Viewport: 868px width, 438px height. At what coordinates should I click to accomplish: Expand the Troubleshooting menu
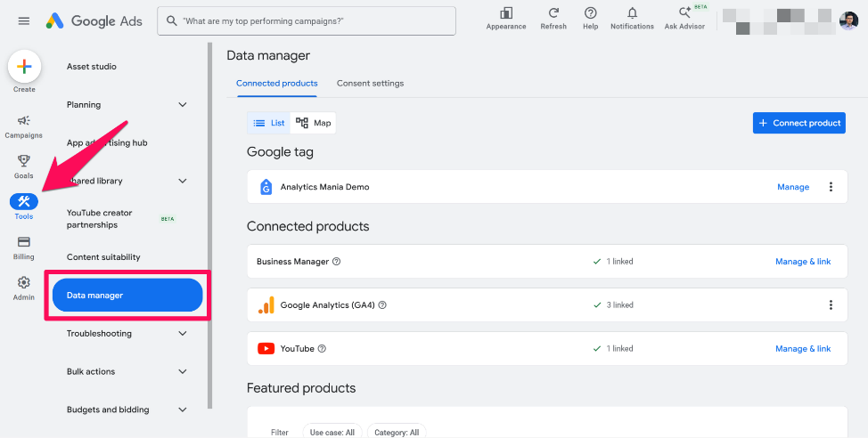[183, 334]
